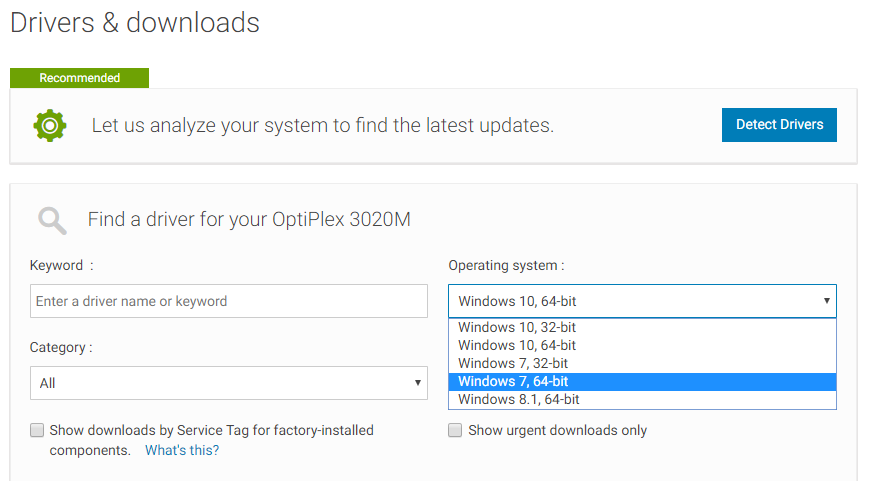Click the green gear analyze icon

[x=50, y=126]
